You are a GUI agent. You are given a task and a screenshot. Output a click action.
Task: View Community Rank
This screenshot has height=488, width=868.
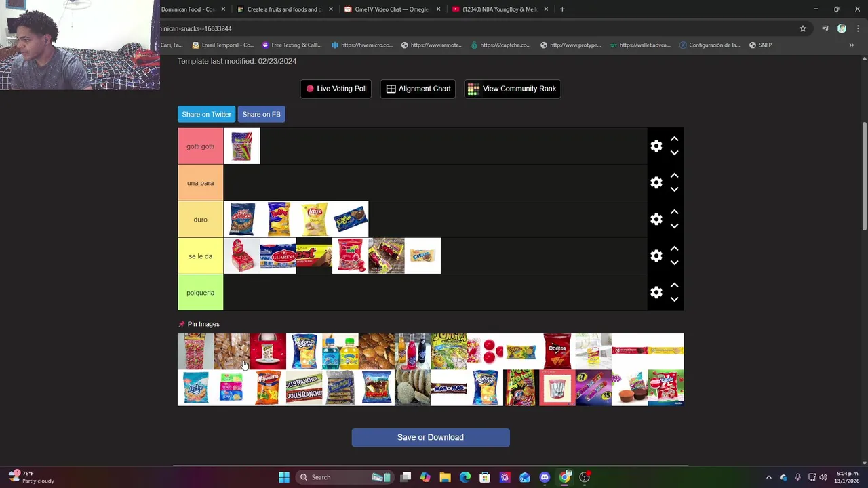coord(512,89)
